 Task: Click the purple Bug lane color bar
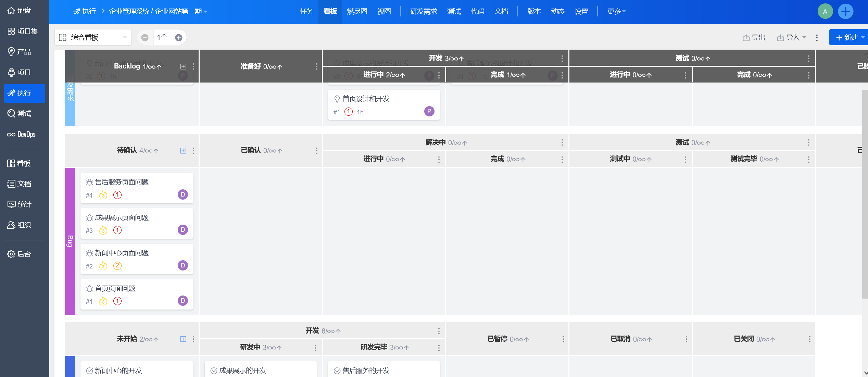70,241
